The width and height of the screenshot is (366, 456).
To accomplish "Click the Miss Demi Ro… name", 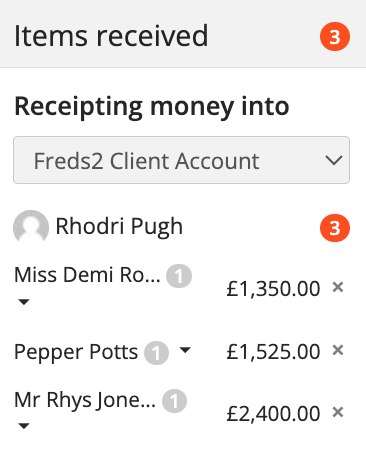I will click(x=87, y=275).
